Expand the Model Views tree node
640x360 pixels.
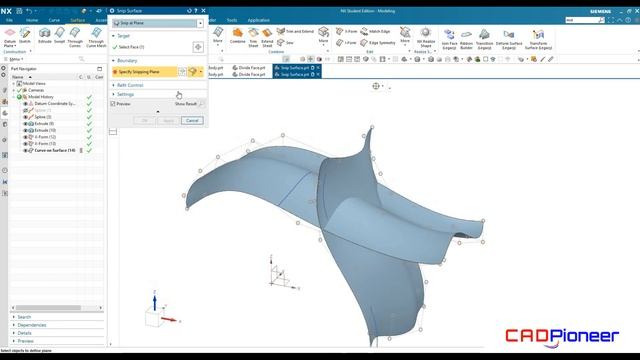14,84
